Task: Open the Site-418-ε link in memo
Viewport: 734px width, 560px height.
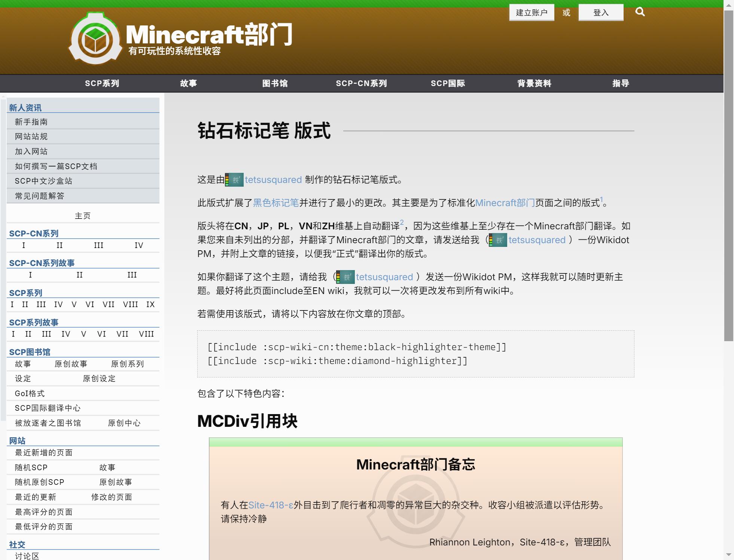Action: tap(271, 505)
